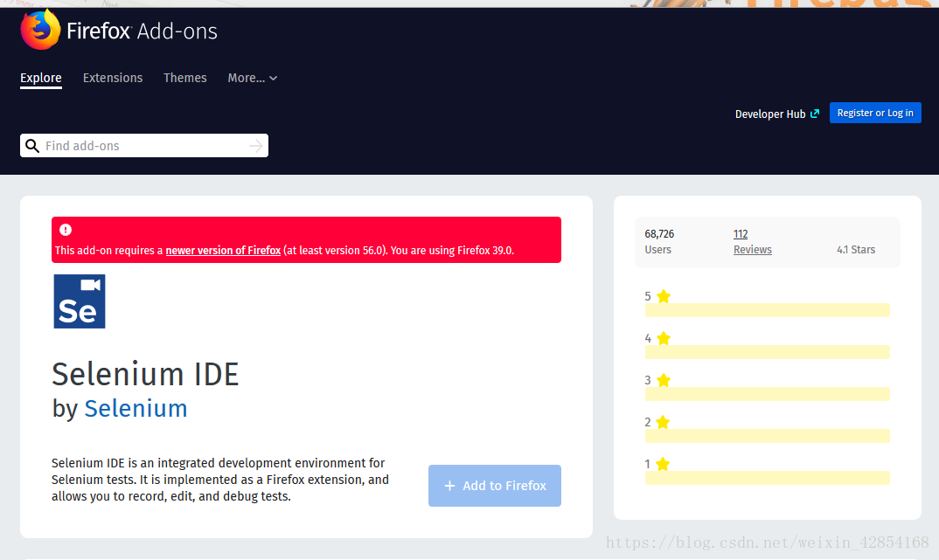The width and height of the screenshot is (939, 560).
Task: Click the Selenium IDE add-on icon
Action: pos(80,301)
